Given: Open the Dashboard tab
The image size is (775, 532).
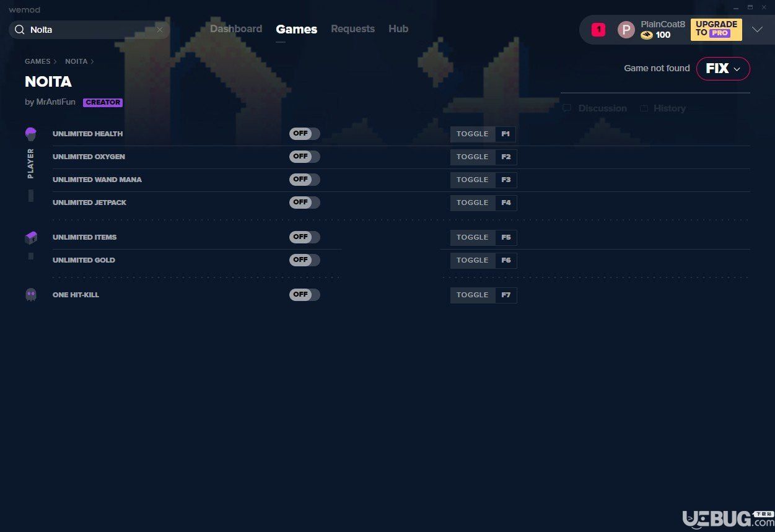Looking at the screenshot, I should tap(236, 28).
